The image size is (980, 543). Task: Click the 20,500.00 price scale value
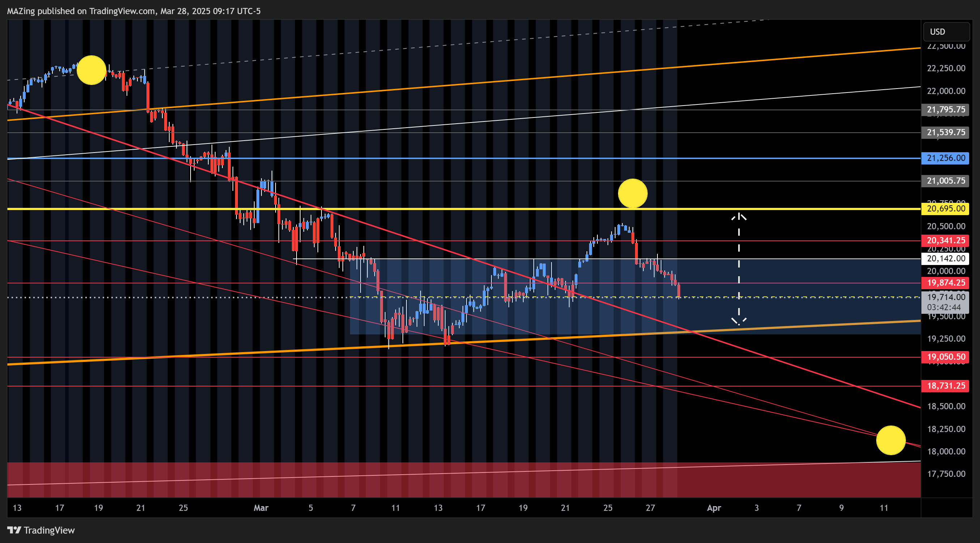(x=946, y=227)
